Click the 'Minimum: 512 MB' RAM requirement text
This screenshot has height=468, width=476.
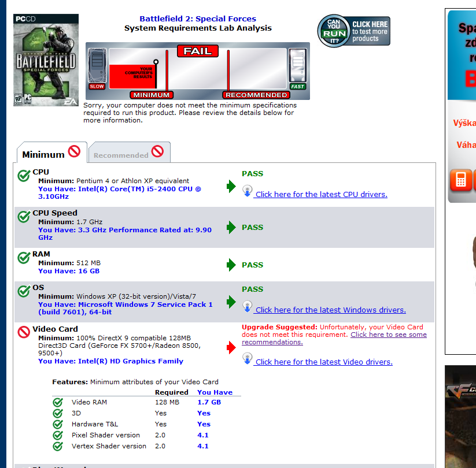(69, 263)
